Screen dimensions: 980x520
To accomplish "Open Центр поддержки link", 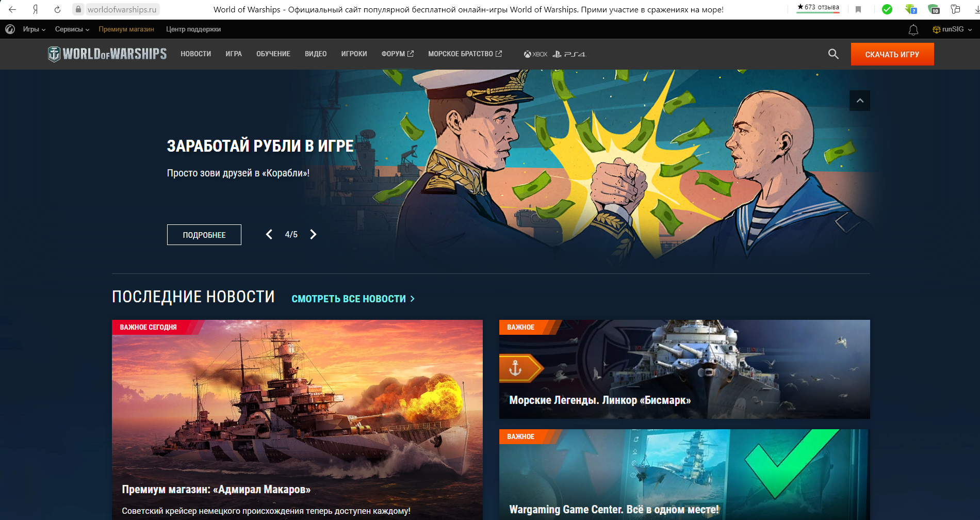I will point(193,29).
